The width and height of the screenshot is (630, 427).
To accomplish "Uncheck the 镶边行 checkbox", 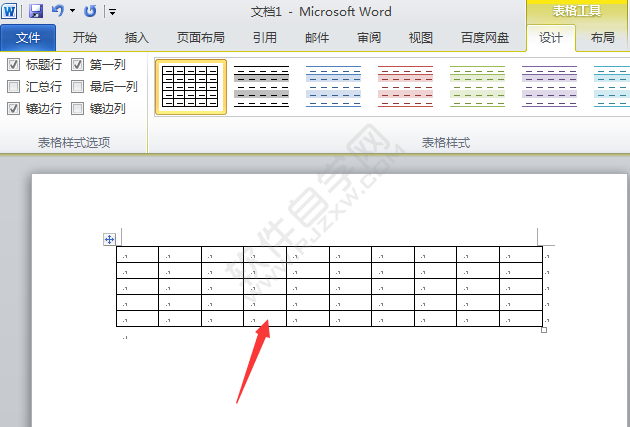I will [x=13, y=108].
